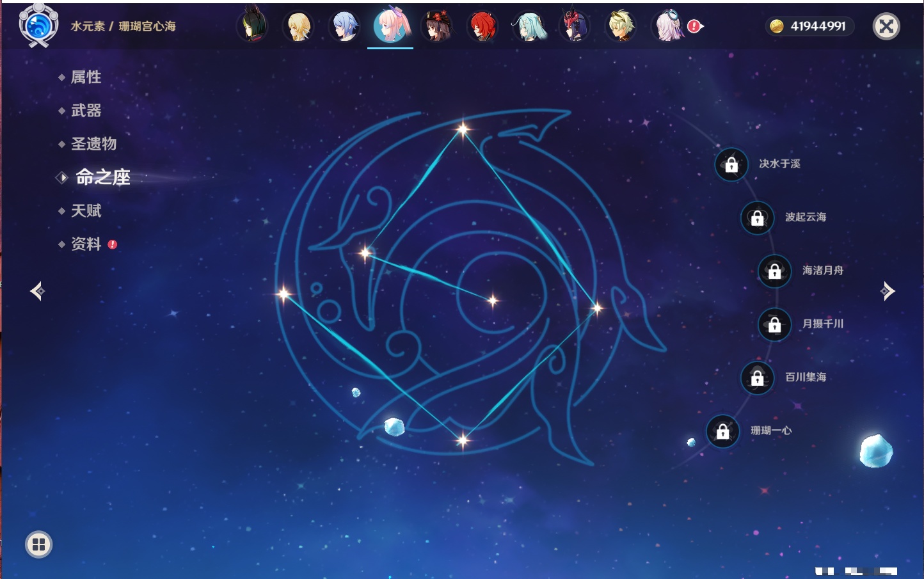Screen dimensions: 924x579
Task: Click the top star of the constellation
Action: pyautogui.click(x=463, y=129)
